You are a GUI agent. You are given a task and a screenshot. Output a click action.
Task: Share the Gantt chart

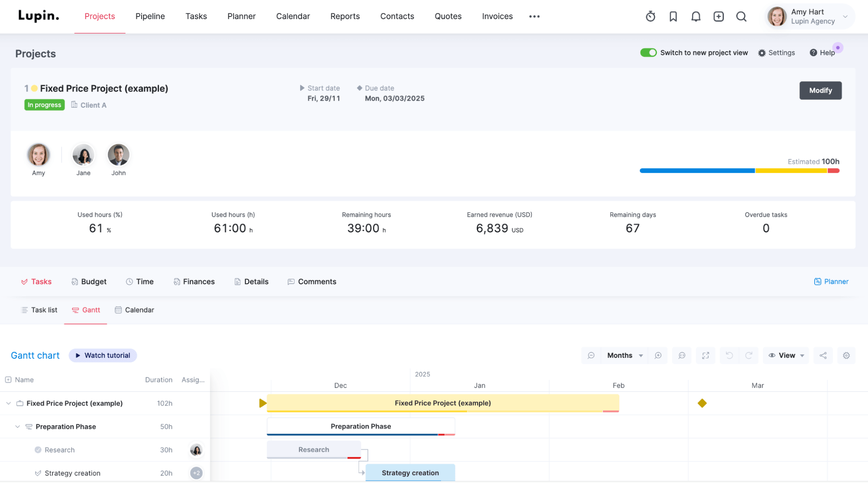823,355
